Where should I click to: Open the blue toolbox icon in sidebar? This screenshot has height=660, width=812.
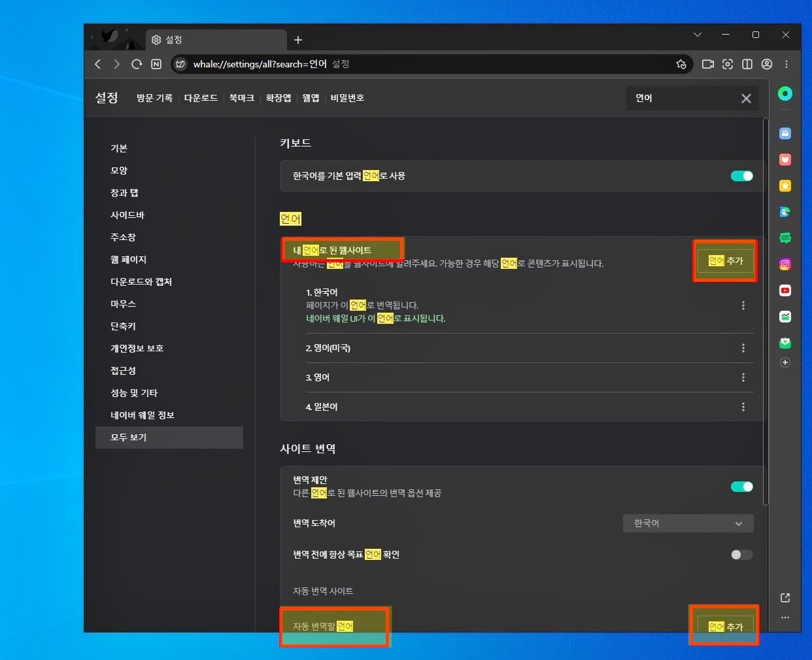pos(785,133)
